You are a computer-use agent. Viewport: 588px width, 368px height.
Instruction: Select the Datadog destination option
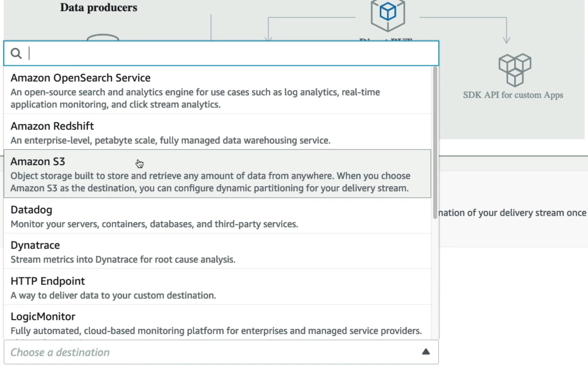click(218, 216)
